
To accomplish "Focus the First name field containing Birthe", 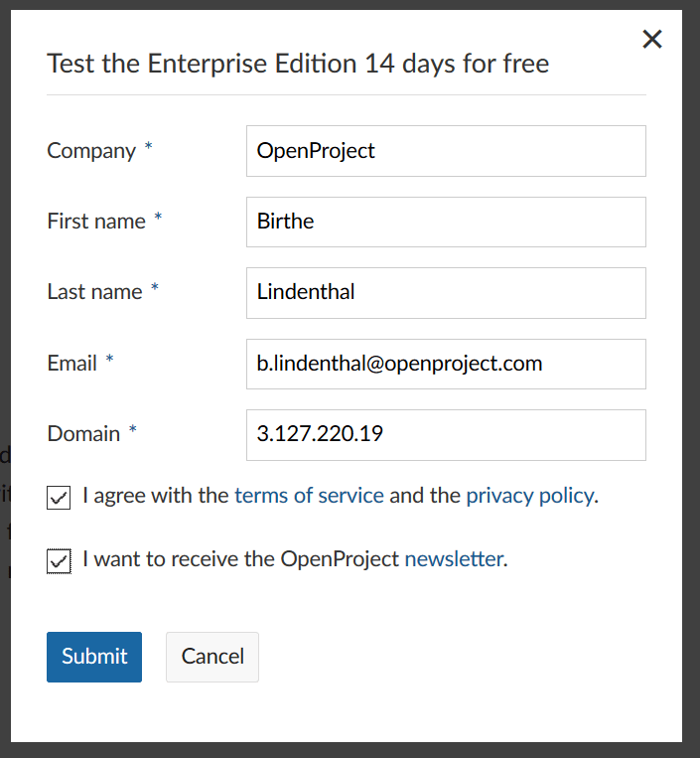I will 446,222.
